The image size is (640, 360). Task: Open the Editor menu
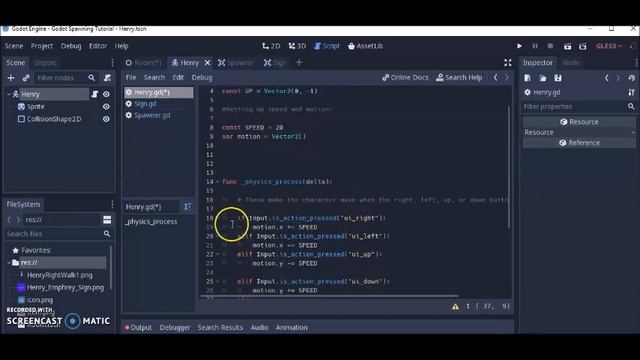pyautogui.click(x=98, y=46)
